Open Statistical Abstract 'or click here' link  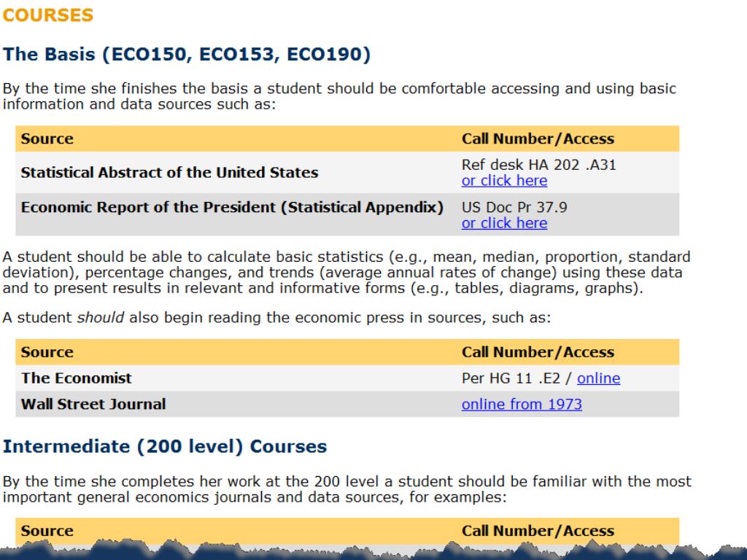click(504, 181)
